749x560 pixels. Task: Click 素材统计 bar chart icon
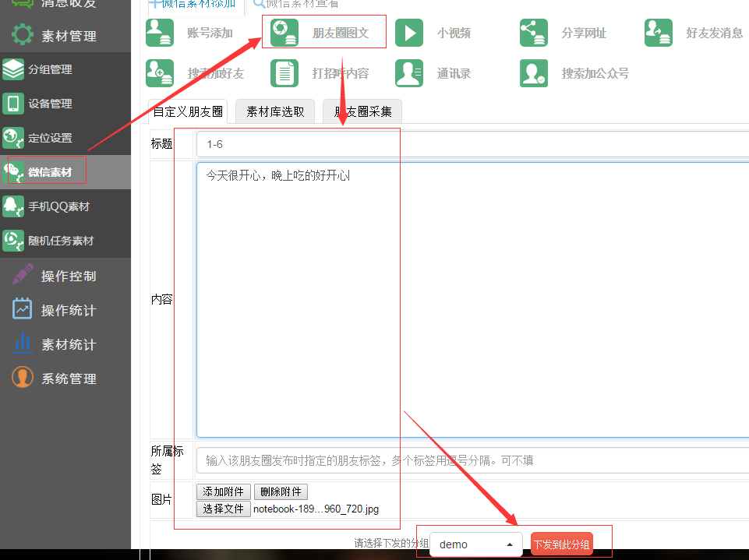[x=23, y=343]
